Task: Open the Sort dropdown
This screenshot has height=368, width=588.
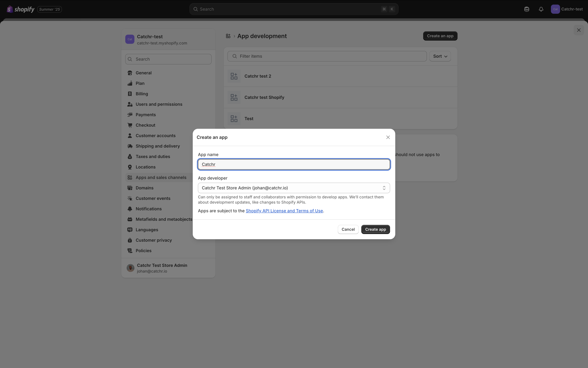Action: pos(440,56)
